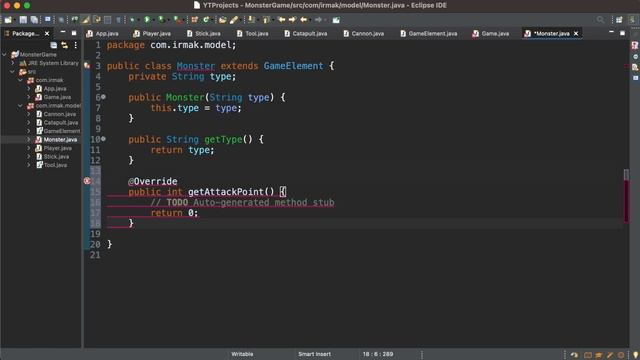Switch to the Cannon.java editor tab
The height and width of the screenshot is (360, 640).
coord(364,33)
